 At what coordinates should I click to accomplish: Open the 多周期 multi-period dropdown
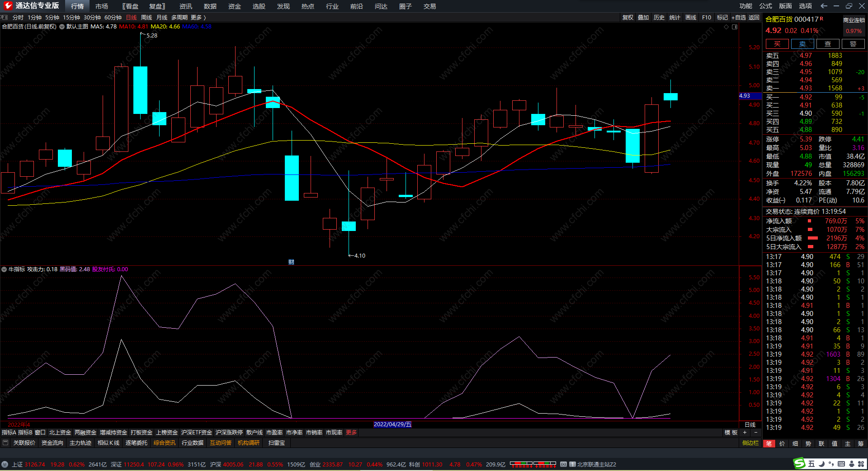click(x=179, y=18)
